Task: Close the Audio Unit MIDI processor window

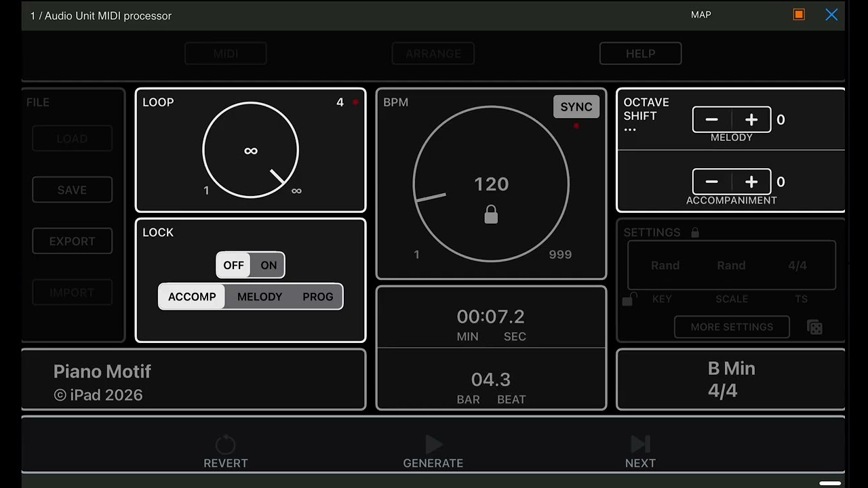Action: click(x=831, y=14)
